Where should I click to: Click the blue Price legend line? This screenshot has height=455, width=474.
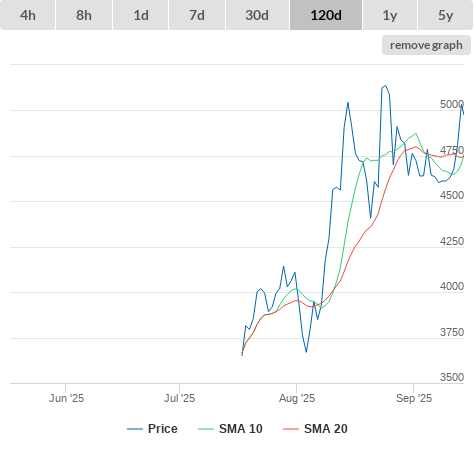coord(135,429)
